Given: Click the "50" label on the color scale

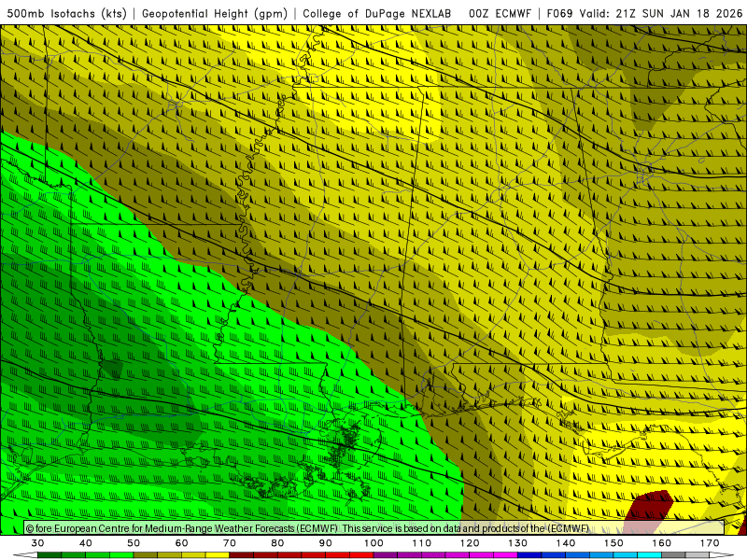Looking at the screenshot, I should click(134, 543).
